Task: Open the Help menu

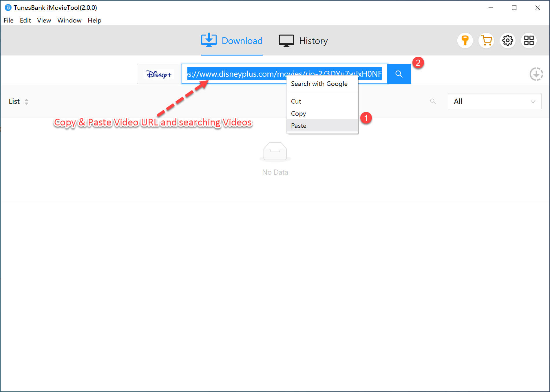Action: (94, 20)
